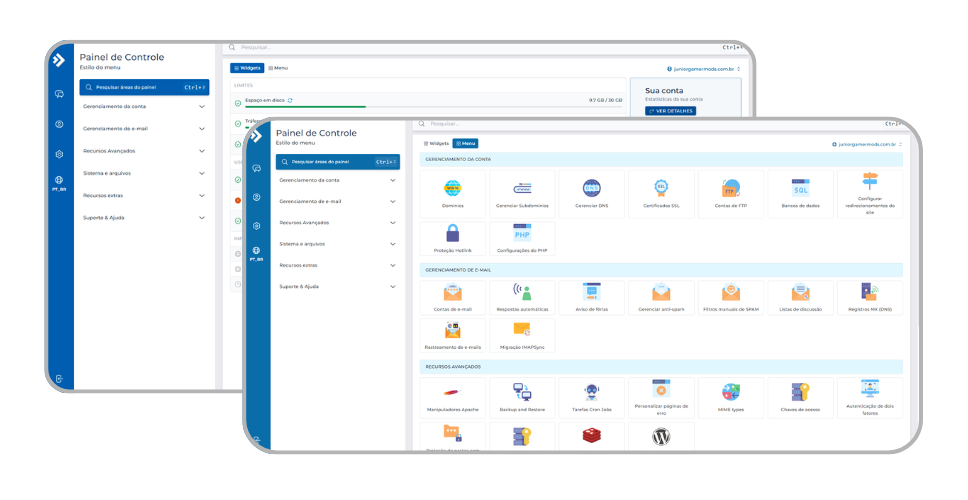This screenshot has width=968, height=500.
Task: Open Contas de FTP icon
Action: pos(730,188)
